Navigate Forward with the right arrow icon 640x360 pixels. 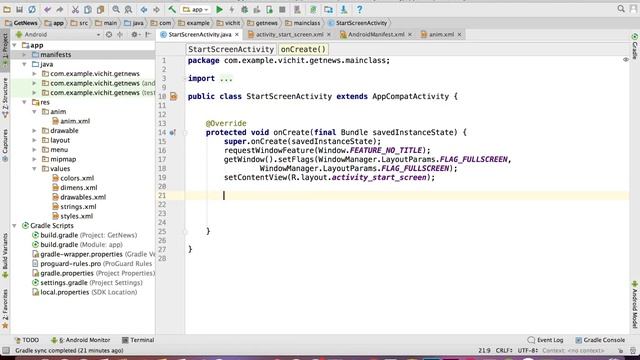coord(156,9)
